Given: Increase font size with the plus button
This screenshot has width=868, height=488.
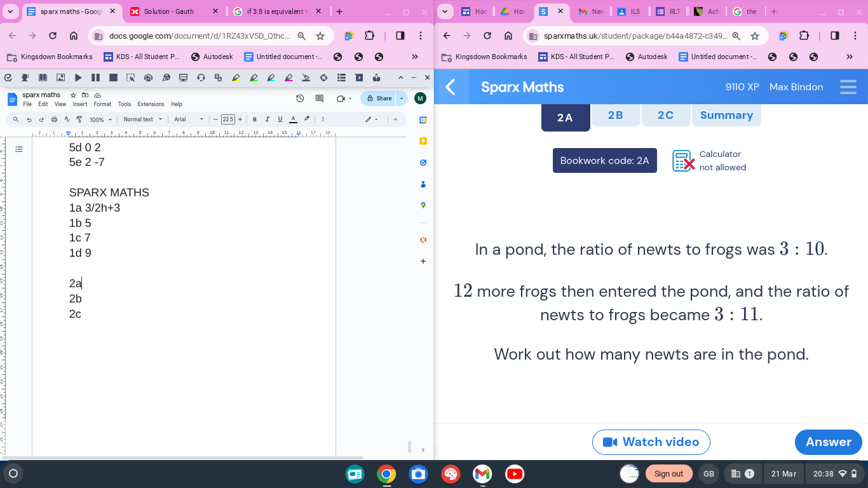Looking at the screenshot, I should click(240, 119).
